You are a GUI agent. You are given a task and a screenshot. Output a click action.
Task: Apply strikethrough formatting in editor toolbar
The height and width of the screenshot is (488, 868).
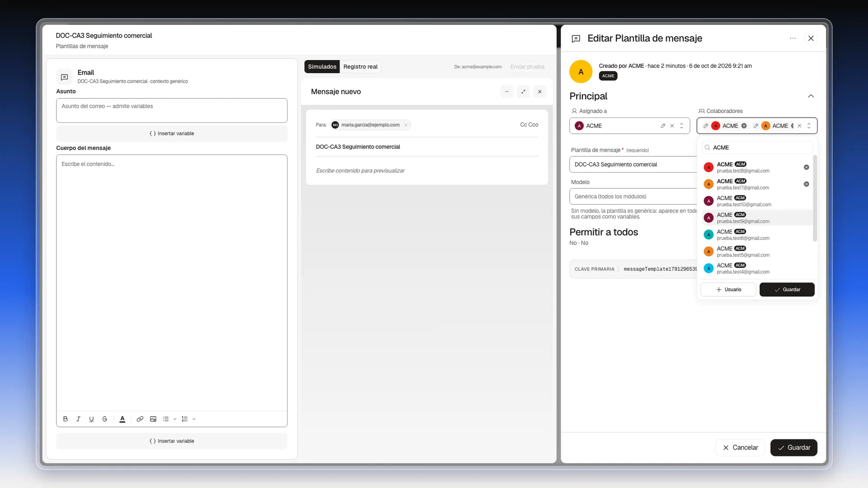tap(104, 419)
